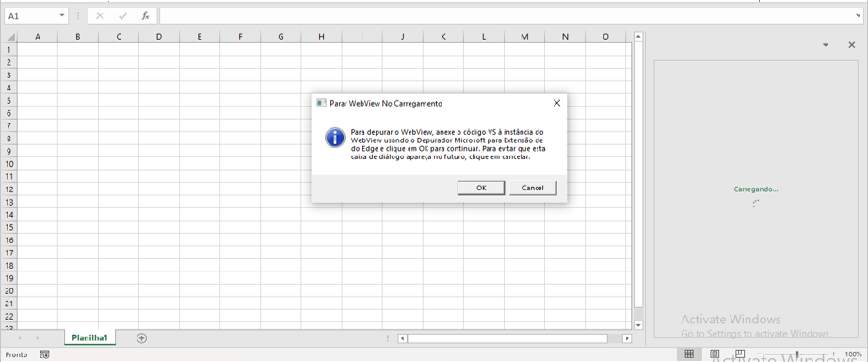Click the formula bar cancel X icon
Screen dimensions: 868x362
[100, 16]
